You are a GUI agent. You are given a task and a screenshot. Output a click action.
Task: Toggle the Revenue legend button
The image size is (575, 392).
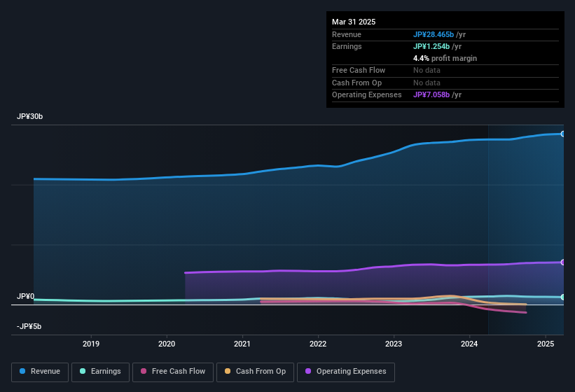(x=40, y=372)
